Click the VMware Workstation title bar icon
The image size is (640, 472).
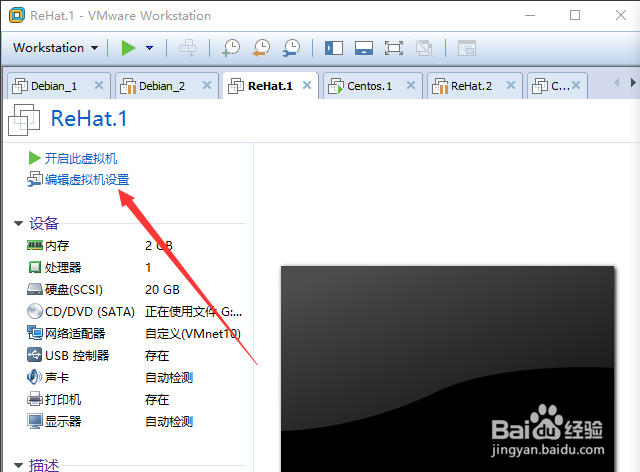17,16
